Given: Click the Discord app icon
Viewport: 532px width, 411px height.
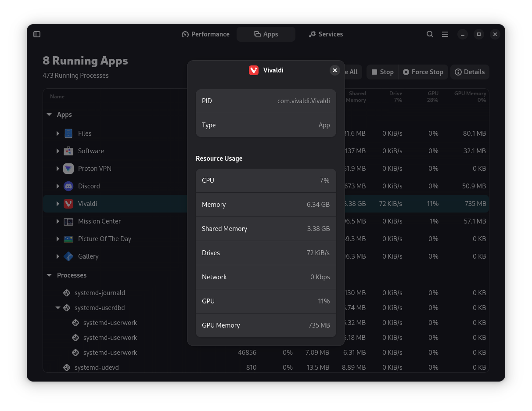Looking at the screenshot, I should (x=68, y=186).
